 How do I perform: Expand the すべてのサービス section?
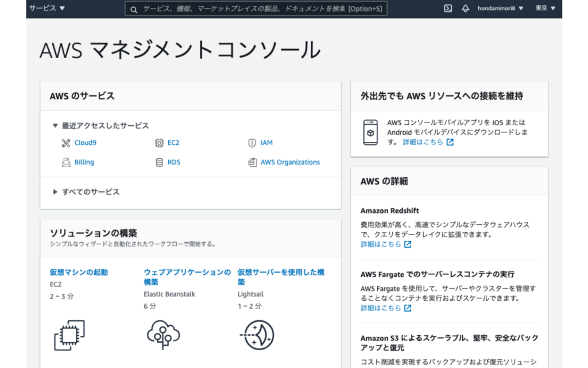pyautogui.click(x=86, y=192)
